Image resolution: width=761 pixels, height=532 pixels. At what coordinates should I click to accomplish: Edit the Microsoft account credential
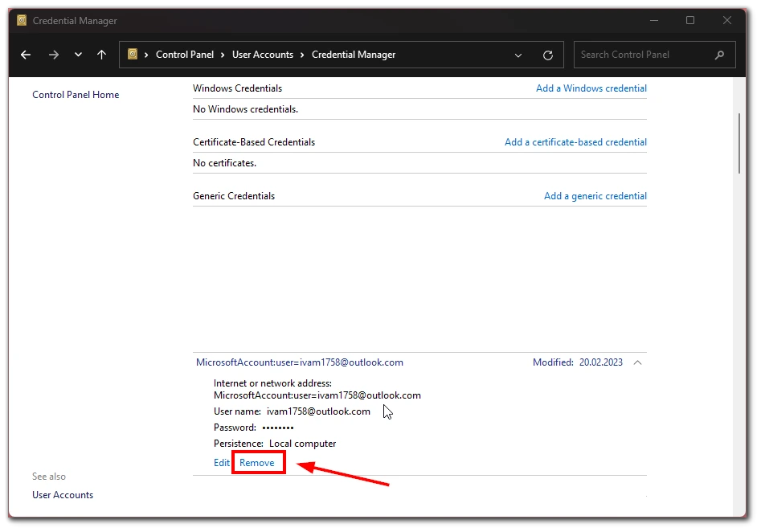tap(221, 463)
